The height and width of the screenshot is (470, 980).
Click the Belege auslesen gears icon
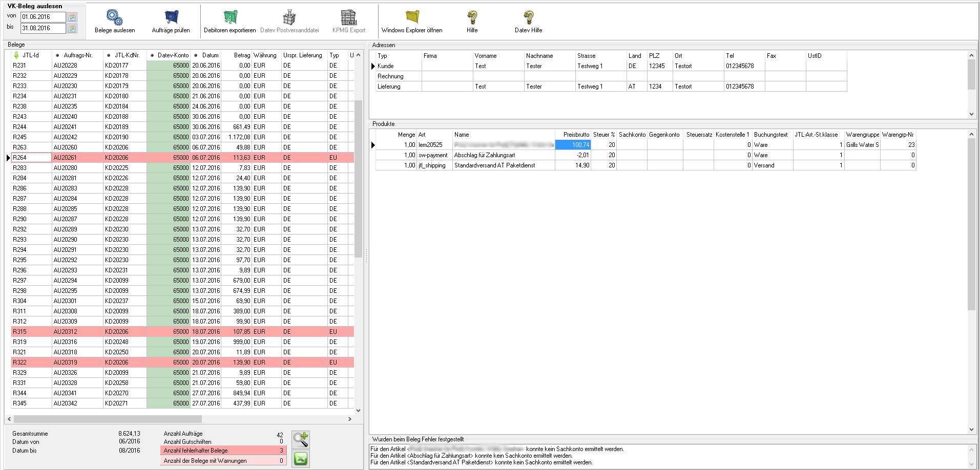click(x=114, y=18)
